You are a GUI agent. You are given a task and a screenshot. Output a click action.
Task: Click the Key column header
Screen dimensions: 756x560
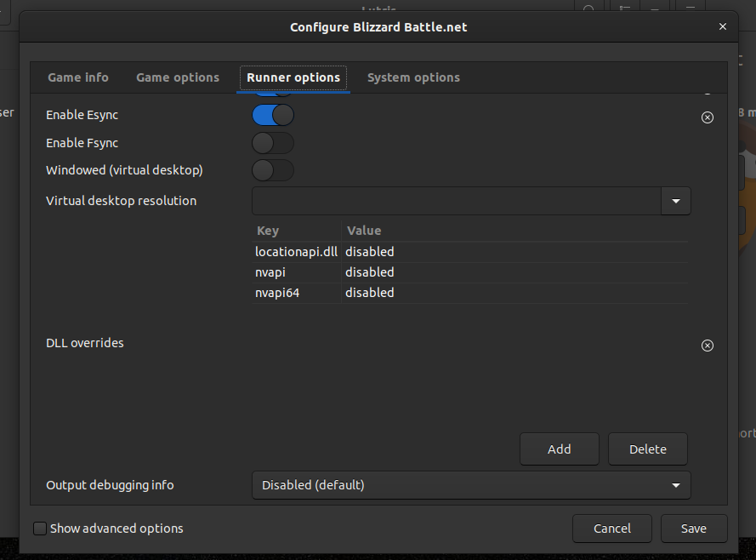click(297, 231)
